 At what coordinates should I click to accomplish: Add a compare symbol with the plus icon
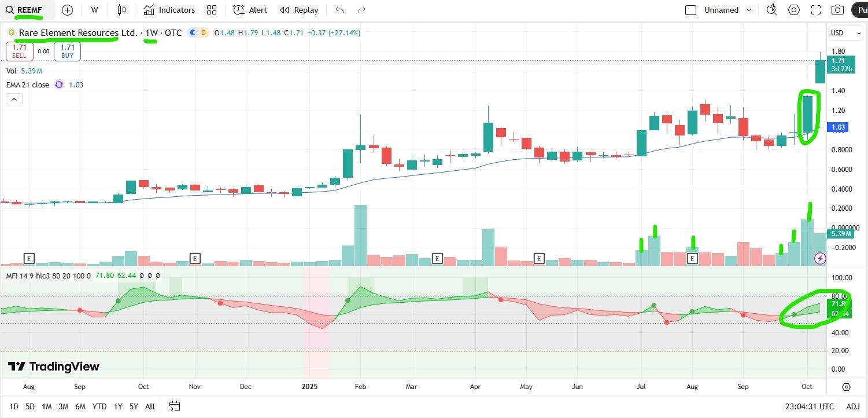[67, 10]
